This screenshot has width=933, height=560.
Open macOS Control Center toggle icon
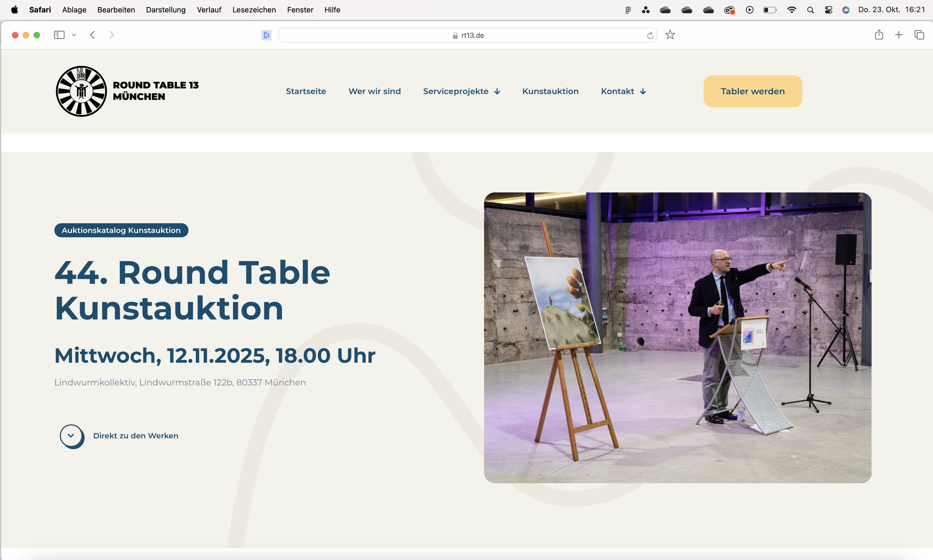(x=828, y=10)
